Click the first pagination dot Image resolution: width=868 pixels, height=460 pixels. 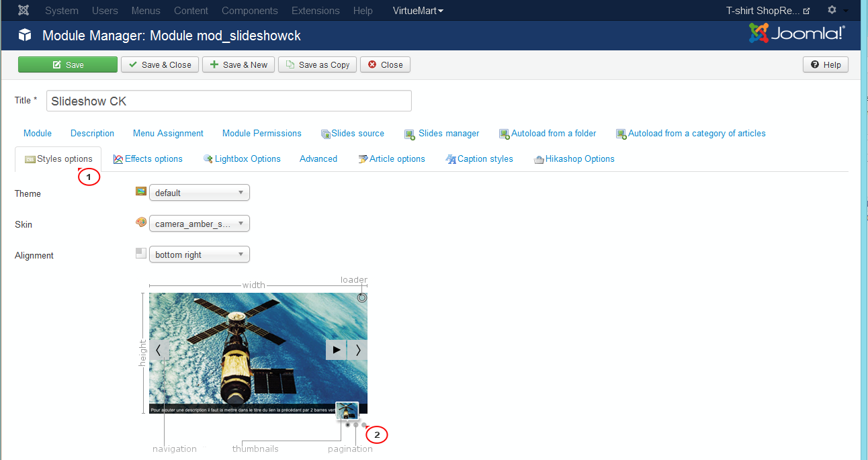coord(347,424)
